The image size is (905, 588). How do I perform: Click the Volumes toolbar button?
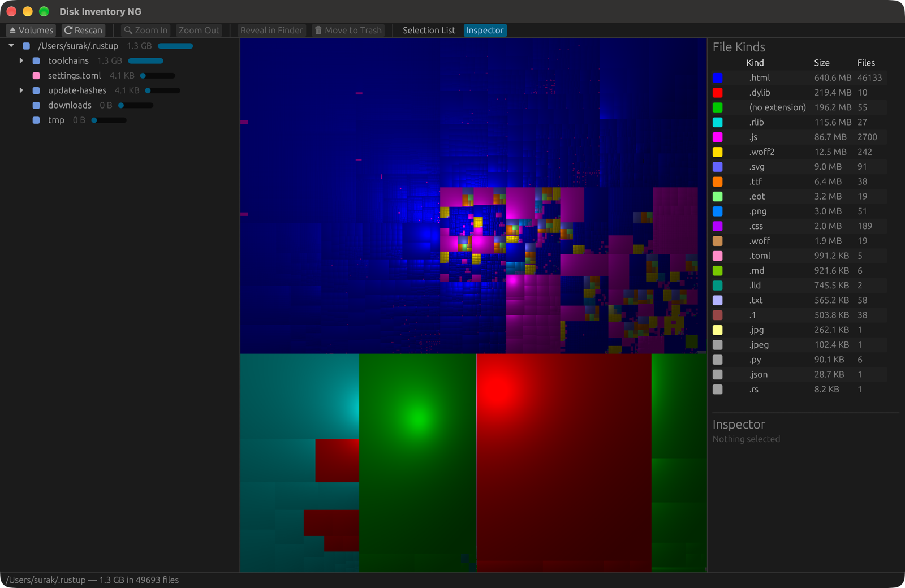pyautogui.click(x=31, y=31)
